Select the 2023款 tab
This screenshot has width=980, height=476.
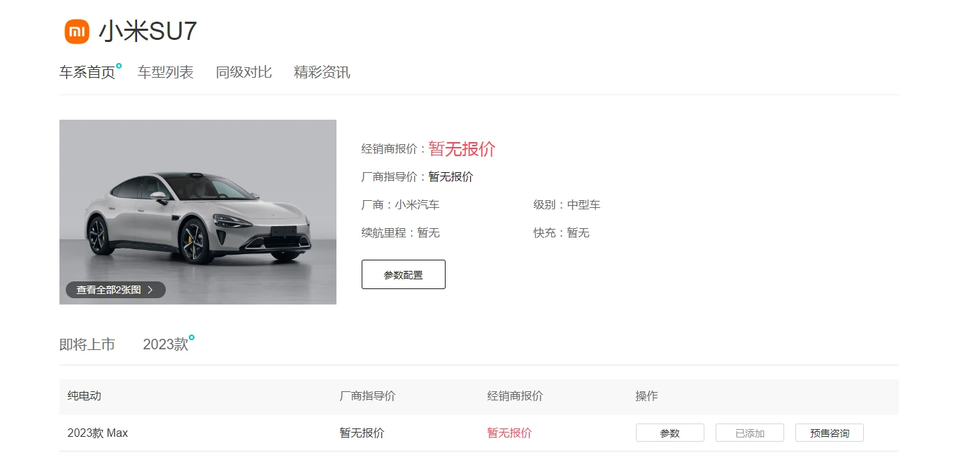[x=166, y=344]
